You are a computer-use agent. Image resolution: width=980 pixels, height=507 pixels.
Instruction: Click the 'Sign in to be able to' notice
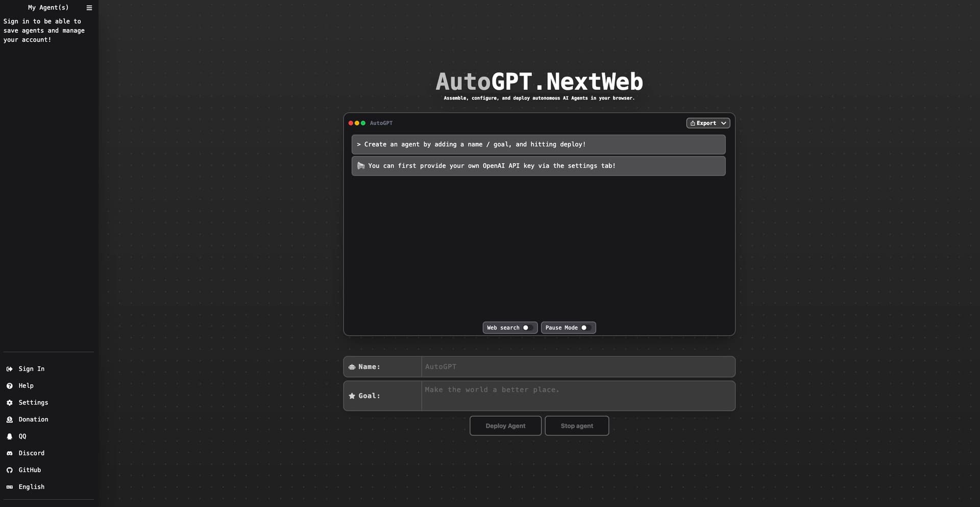[x=44, y=31]
